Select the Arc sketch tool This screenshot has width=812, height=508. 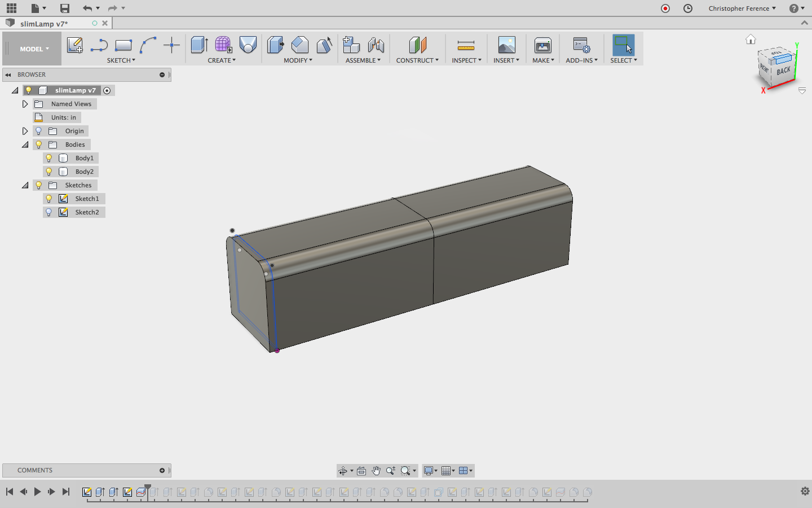[148, 45]
